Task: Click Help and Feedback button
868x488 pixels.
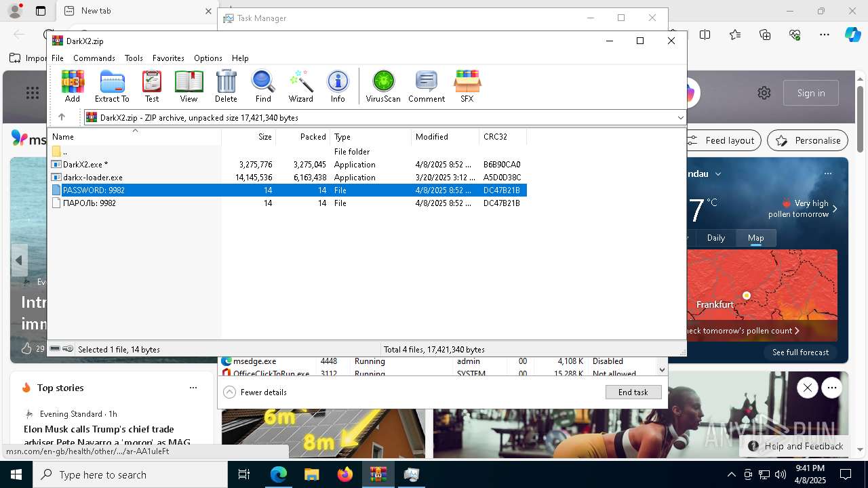Action: click(x=795, y=446)
